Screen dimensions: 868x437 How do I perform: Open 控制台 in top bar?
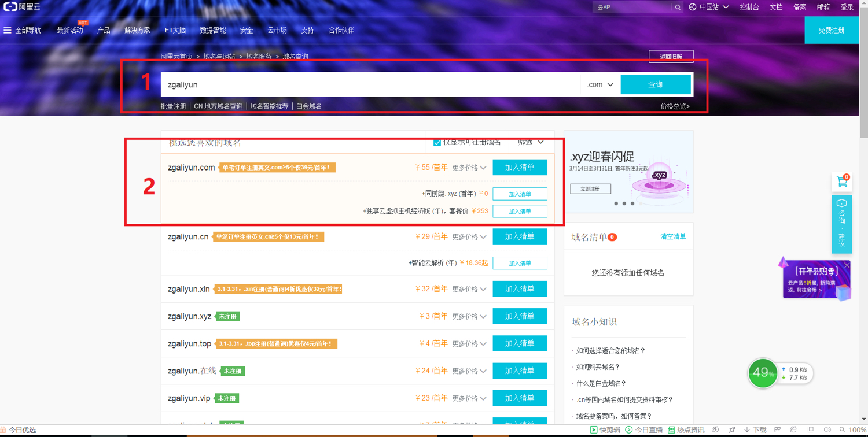coord(749,7)
